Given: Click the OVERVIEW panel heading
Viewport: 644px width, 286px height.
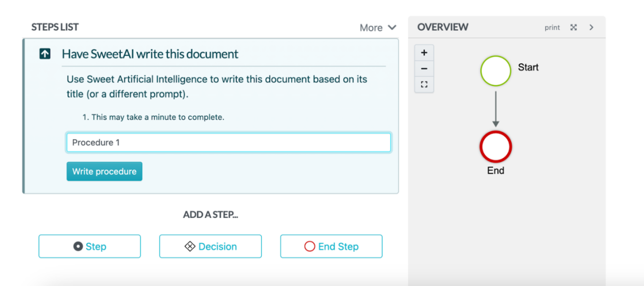Looking at the screenshot, I should [x=443, y=27].
